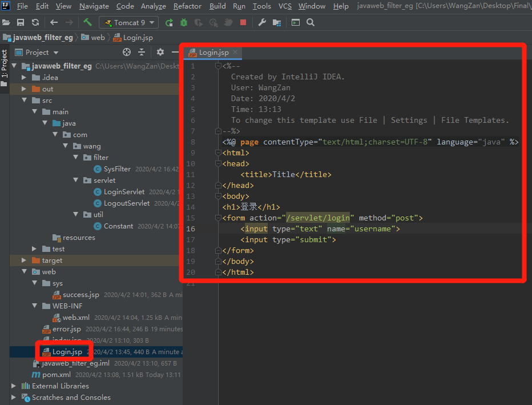Collapse the javaweb_filter_eg root node

click(14, 66)
